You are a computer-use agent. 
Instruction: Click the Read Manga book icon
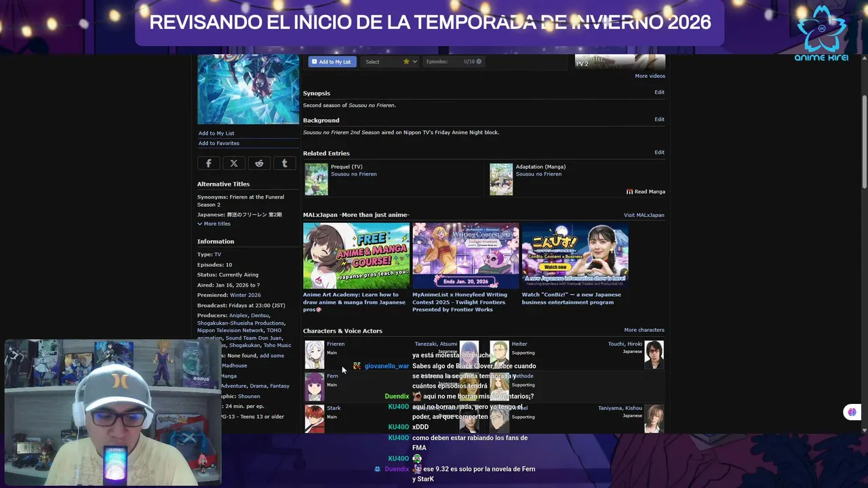629,192
